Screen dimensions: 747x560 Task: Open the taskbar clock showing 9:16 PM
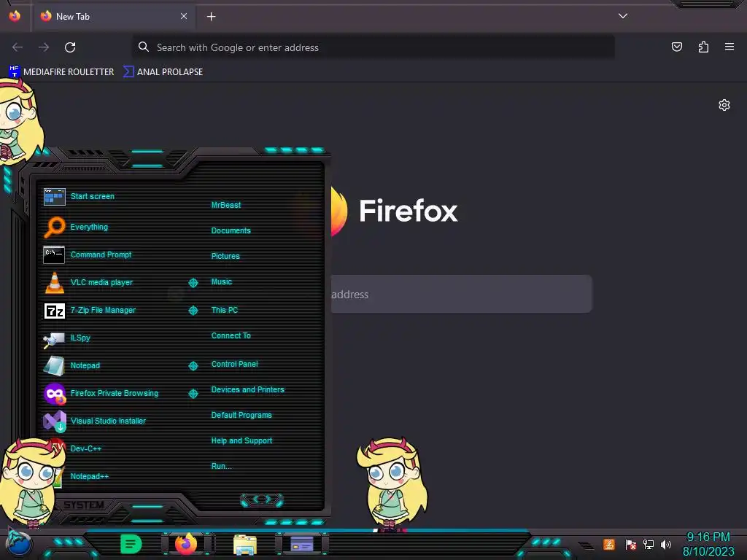pyautogui.click(x=708, y=544)
